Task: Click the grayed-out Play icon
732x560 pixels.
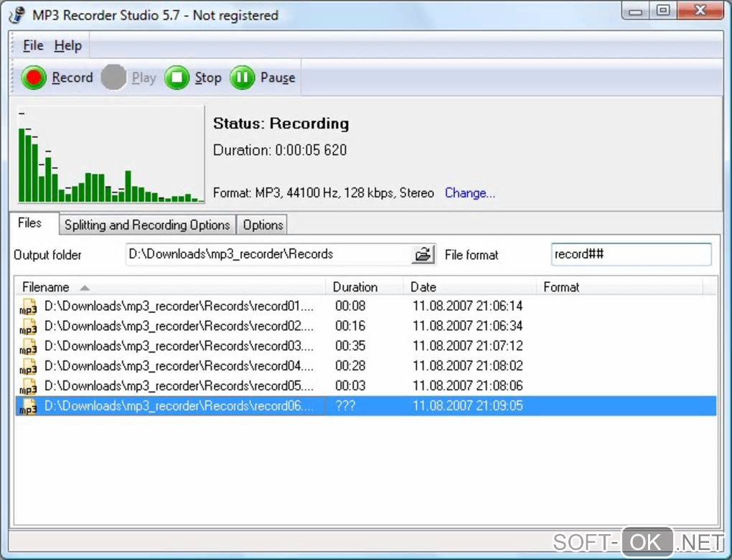Action: coord(113,77)
